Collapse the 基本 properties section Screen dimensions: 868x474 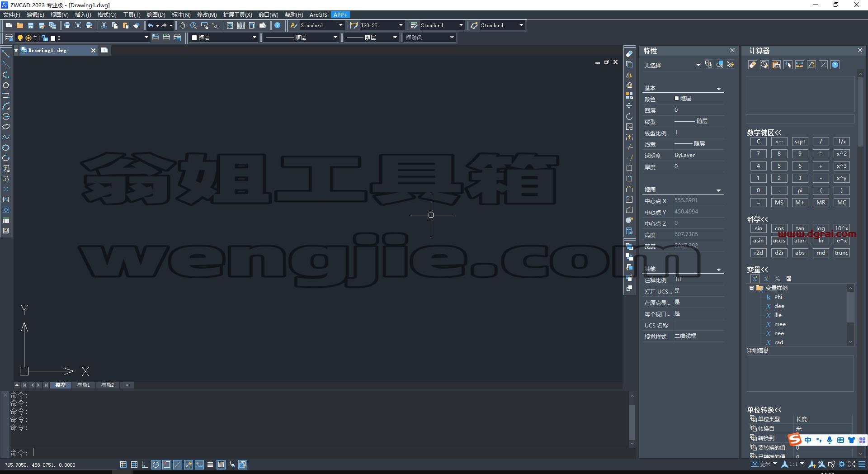pyautogui.click(x=719, y=89)
